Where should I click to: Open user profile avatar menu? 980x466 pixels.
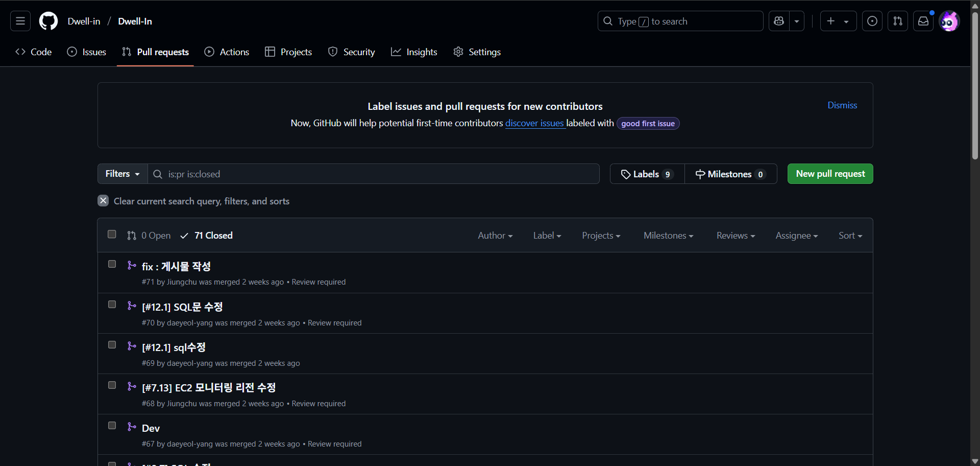(949, 21)
